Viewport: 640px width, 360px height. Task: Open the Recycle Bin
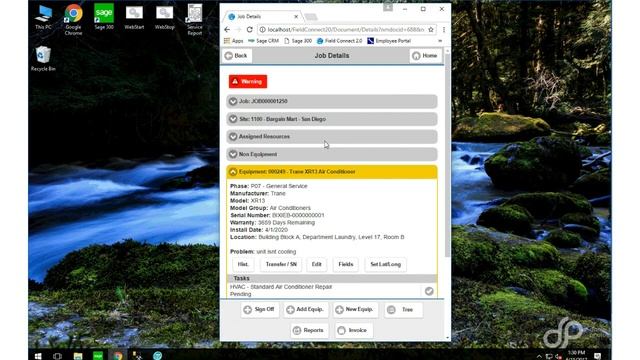43,59
